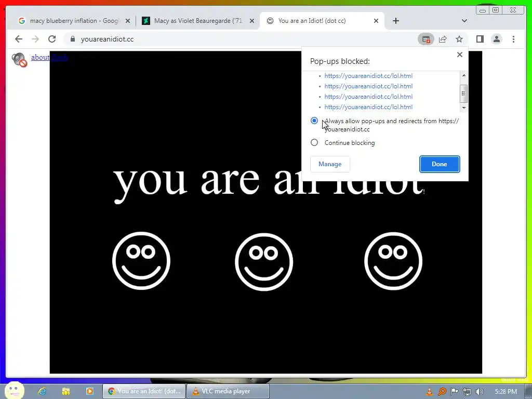The width and height of the screenshot is (532, 399).
Task: Open the side panel icon
Action: (x=480, y=39)
